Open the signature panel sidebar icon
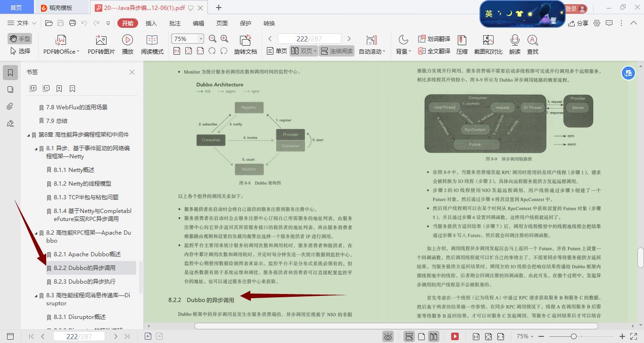Image resolution: width=644 pixels, height=343 pixels. point(10,123)
